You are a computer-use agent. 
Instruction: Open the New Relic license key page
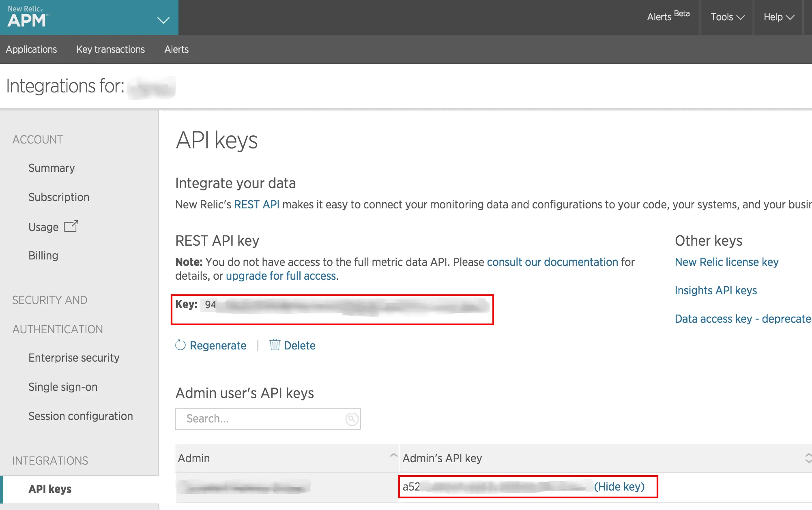point(726,262)
